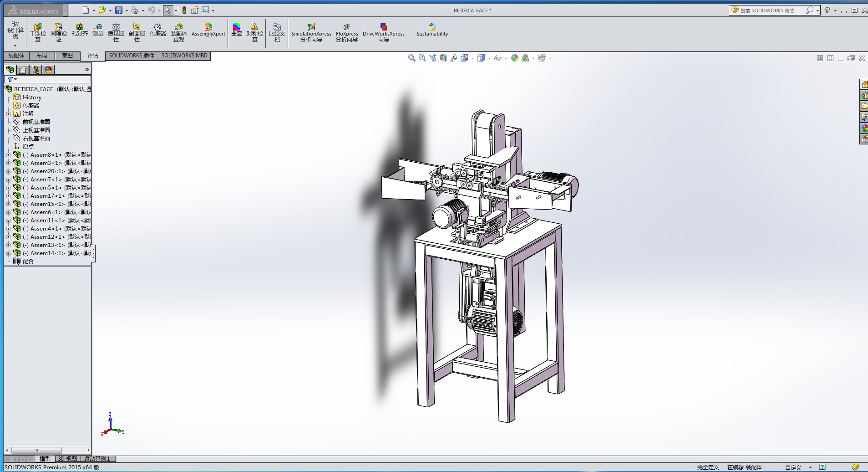Open the SOLIDWORKS MBD tab
Screen dimensions: 868x472
coord(184,56)
